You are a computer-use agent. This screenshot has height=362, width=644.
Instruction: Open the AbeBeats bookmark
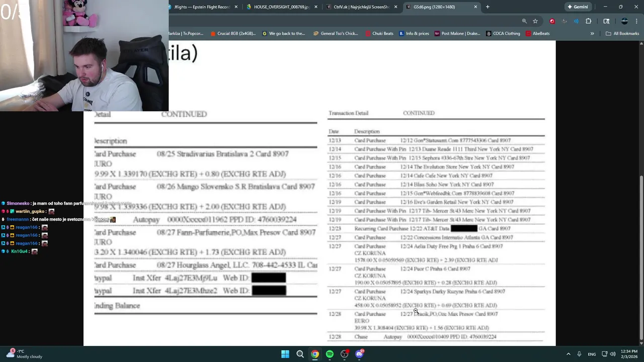(537, 34)
